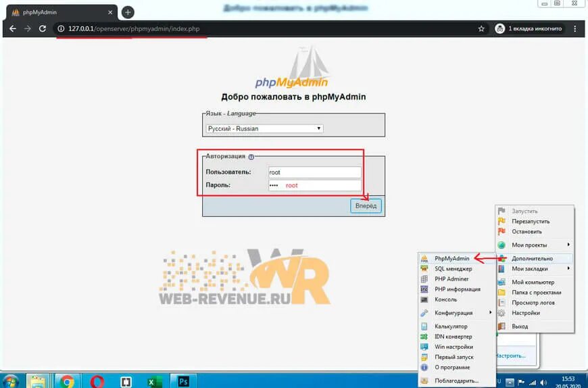Click the PhpMyAdmin sailboat icon in submenu

click(424, 258)
